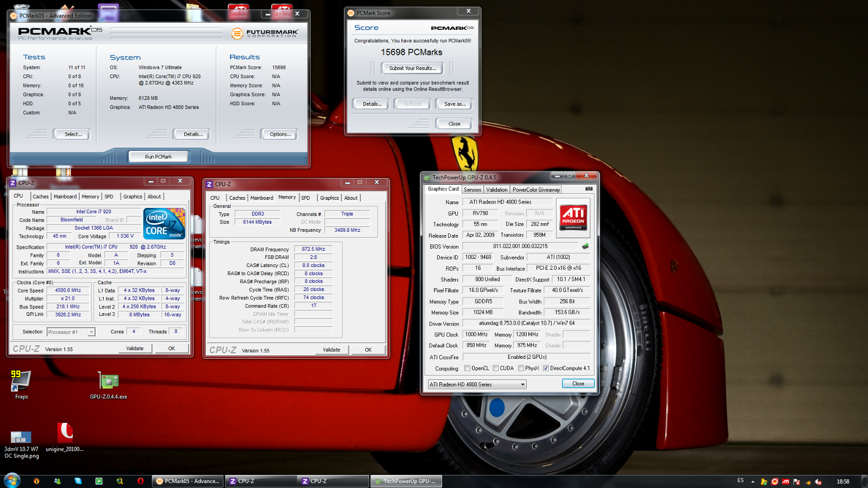Click the Messenger people icon in taskbar

click(58, 481)
